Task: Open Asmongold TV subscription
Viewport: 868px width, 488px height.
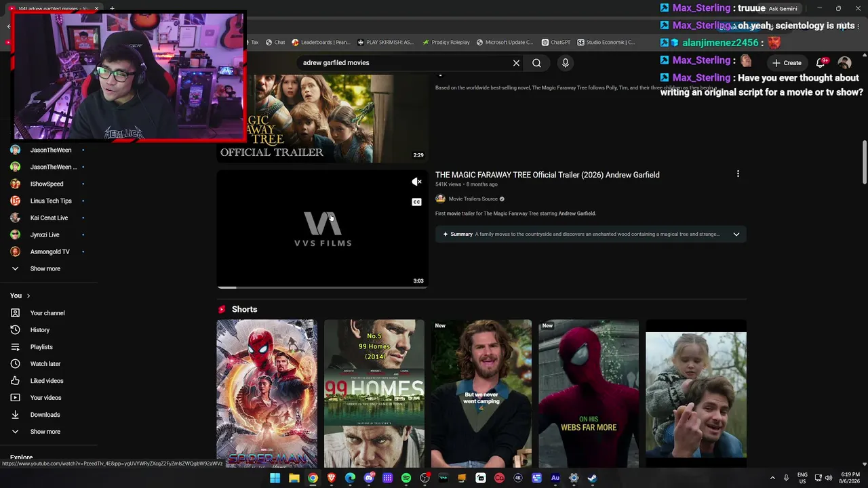Action: tap(49, 252)
